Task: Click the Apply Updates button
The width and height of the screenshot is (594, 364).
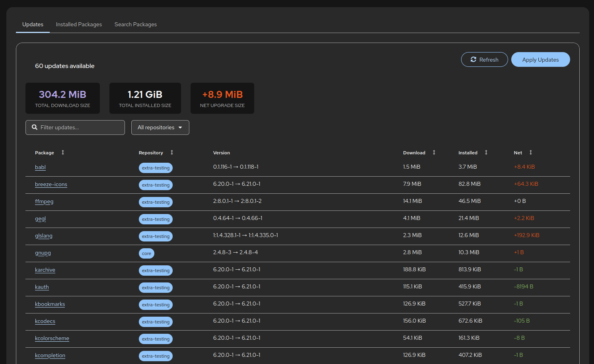Action: (540, 60)
